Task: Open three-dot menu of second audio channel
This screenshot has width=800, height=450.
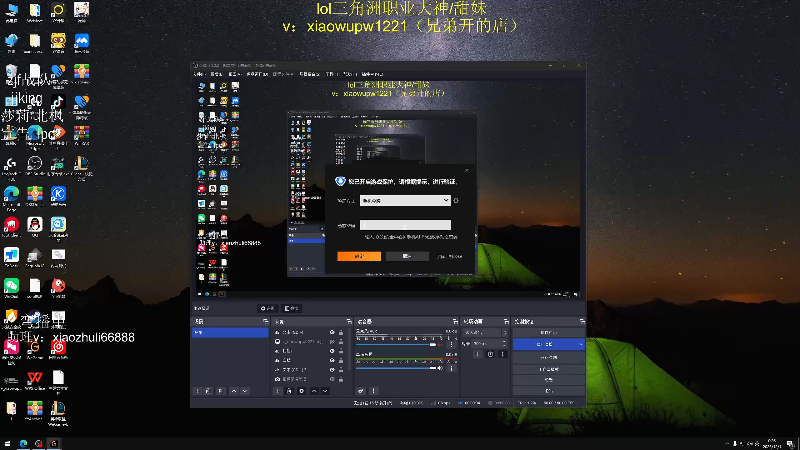Action: [451, 368]
